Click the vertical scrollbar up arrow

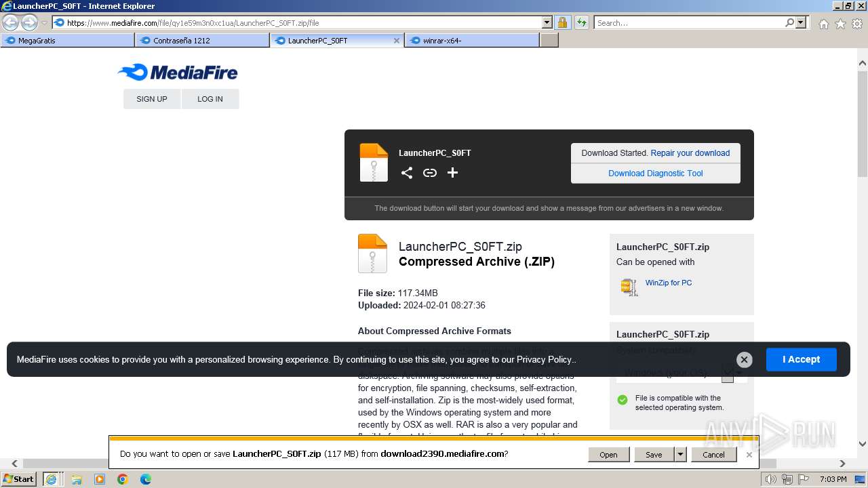coord(863,63)
